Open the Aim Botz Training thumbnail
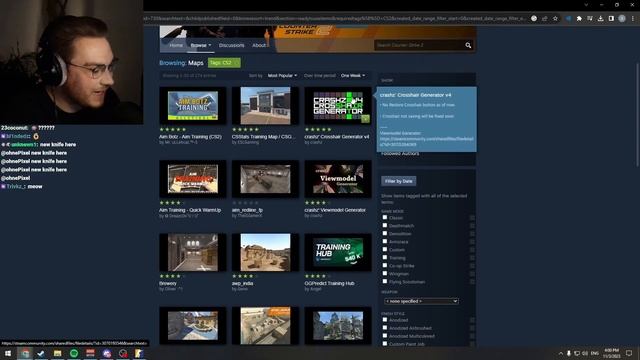 (x=193, y=106)
